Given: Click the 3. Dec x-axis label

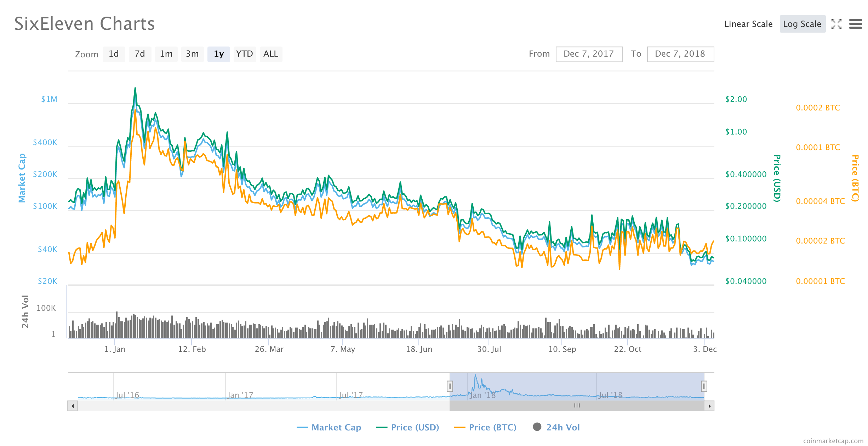Looking at the screenshot, I should (x=705, y=349).
